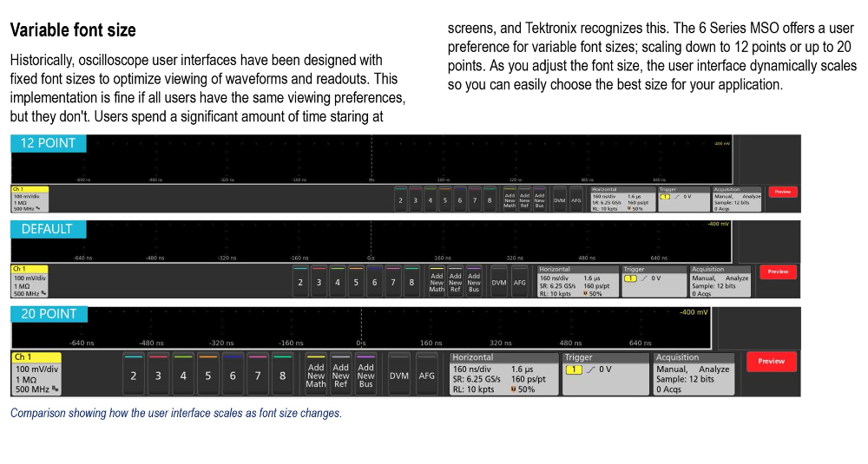Click channel 3 button in Default strip
Screen dimensions: 868x464
pyautogui.click(x=319, y=282)
